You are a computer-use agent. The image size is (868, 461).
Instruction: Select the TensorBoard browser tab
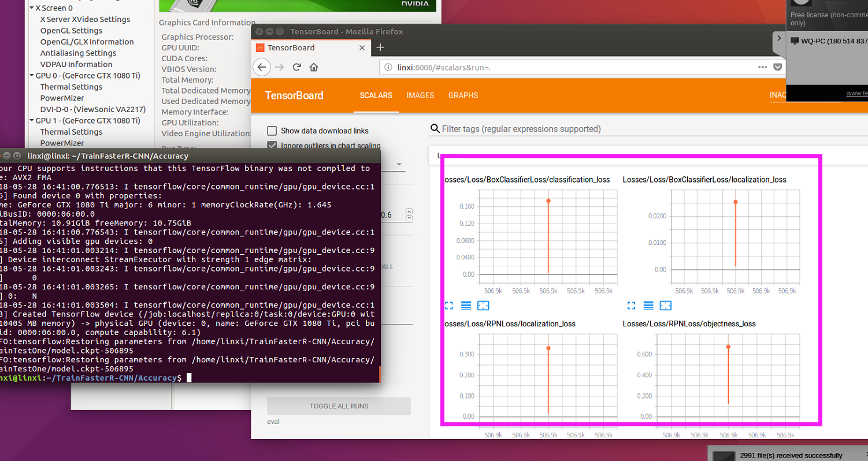pos(311,47)
